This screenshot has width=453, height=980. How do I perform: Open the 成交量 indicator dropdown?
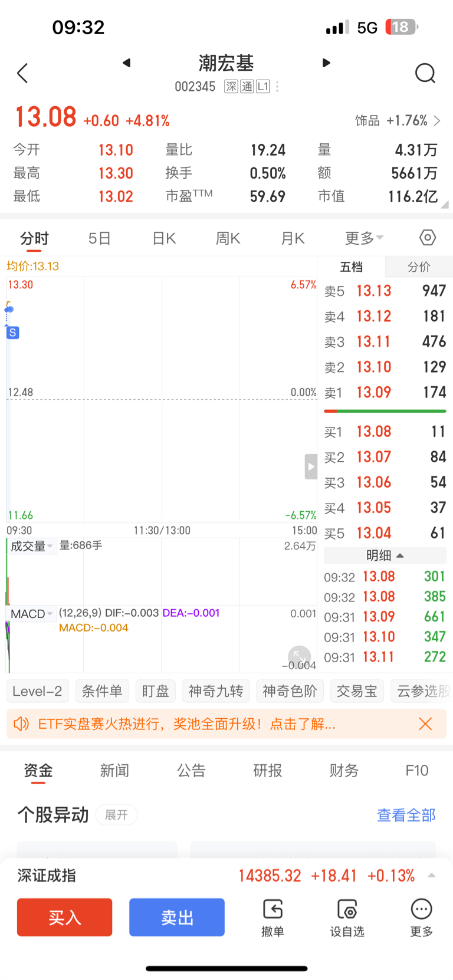click(x=32, y=546)
